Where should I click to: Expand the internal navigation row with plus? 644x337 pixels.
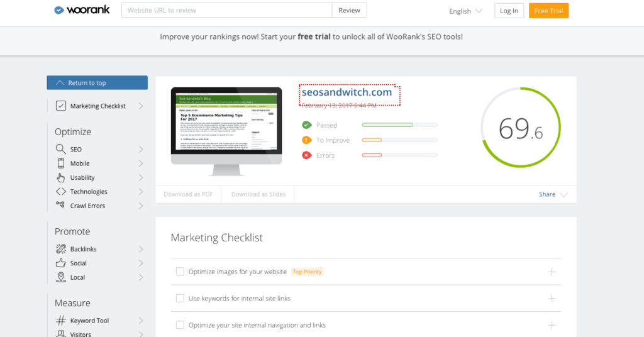coord(552,325)
